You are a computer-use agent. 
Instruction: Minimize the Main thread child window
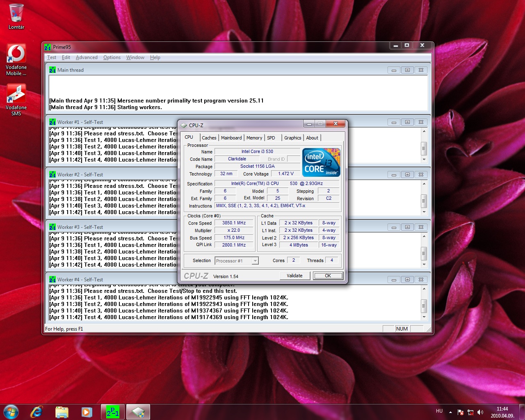click(394, 70)
